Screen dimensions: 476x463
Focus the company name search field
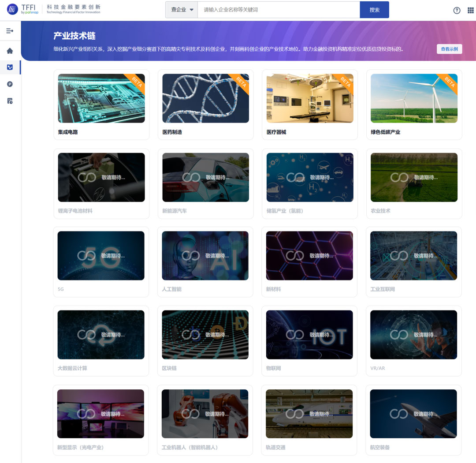[279, 10]
